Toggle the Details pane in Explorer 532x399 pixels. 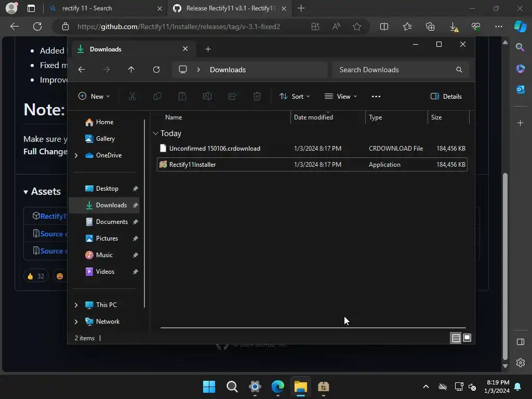446,96
